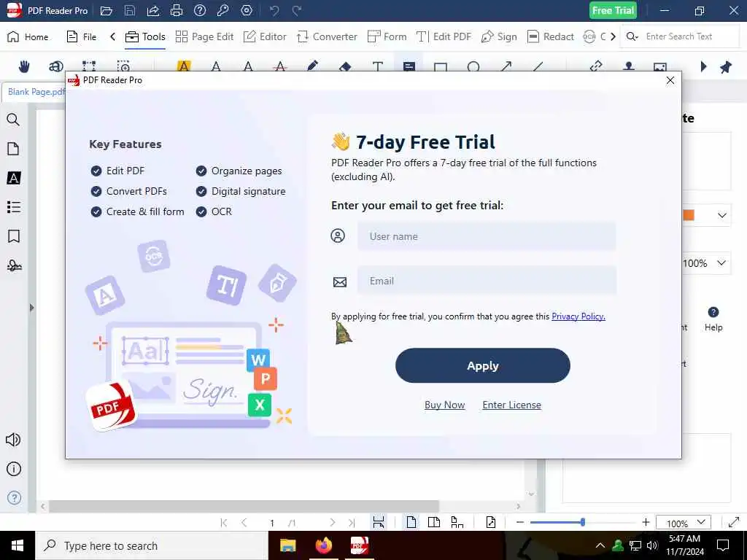
Task: Click the Save disk icon in title bar
Action: [x=130, y=10]
